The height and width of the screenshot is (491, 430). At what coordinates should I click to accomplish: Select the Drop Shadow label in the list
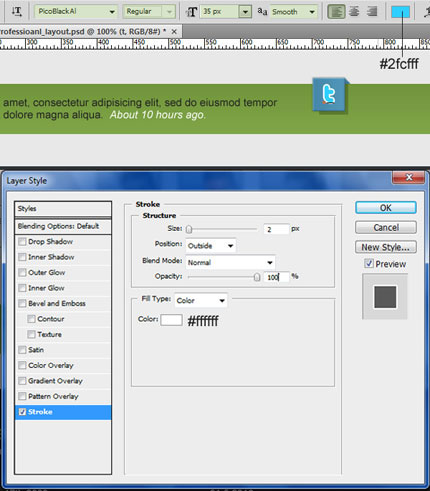click(50, 241)
